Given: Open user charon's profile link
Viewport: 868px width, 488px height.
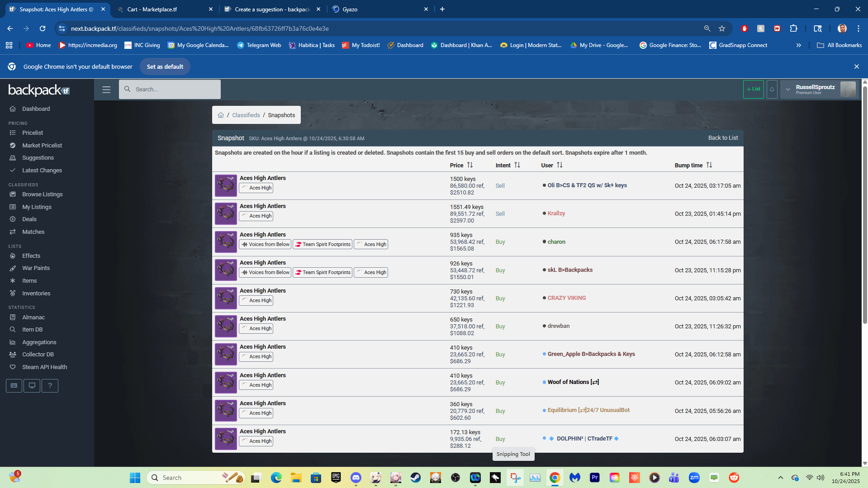Looking at the screenshot, I should (556, 242).
